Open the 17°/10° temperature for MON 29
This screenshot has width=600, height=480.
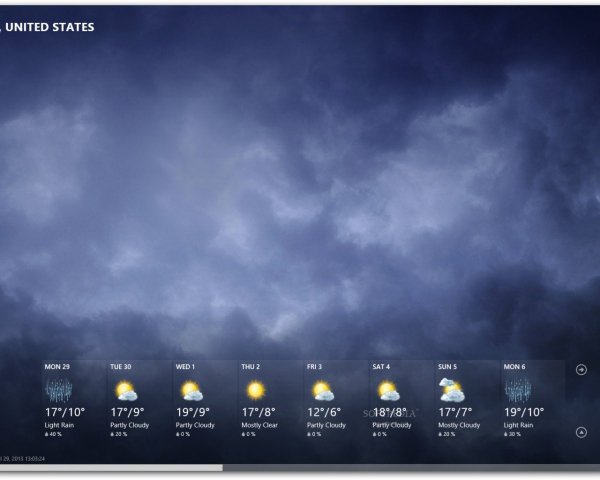[64, 411]
